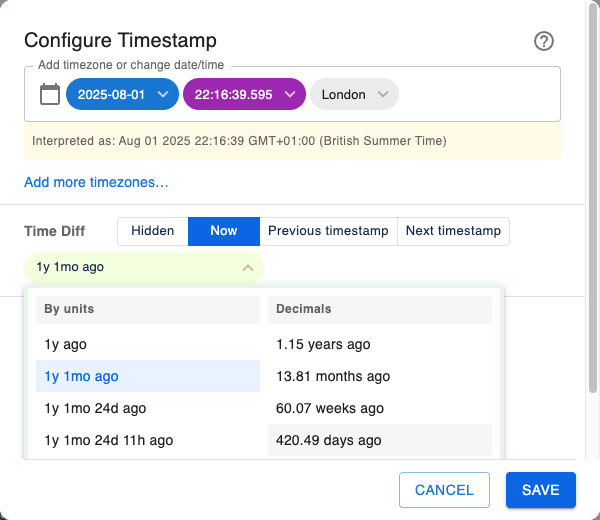Click Add more timezones link
The height and width of the screenshot is (520, 600).
pyautogui.click(x=96, y=182)
